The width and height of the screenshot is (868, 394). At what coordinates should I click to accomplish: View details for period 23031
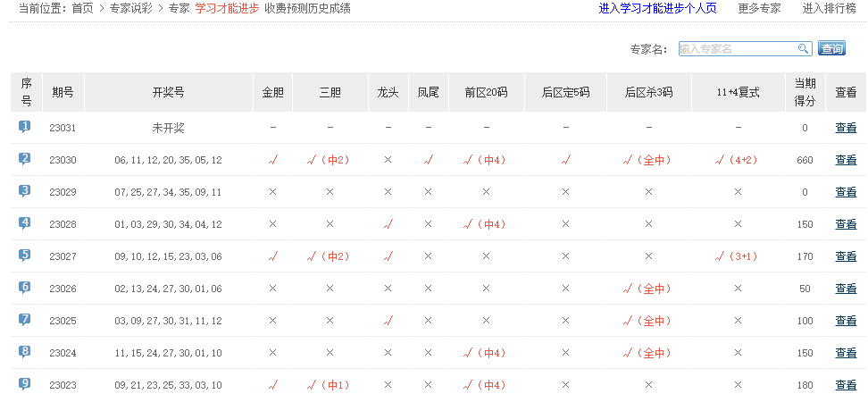(845, 128)
